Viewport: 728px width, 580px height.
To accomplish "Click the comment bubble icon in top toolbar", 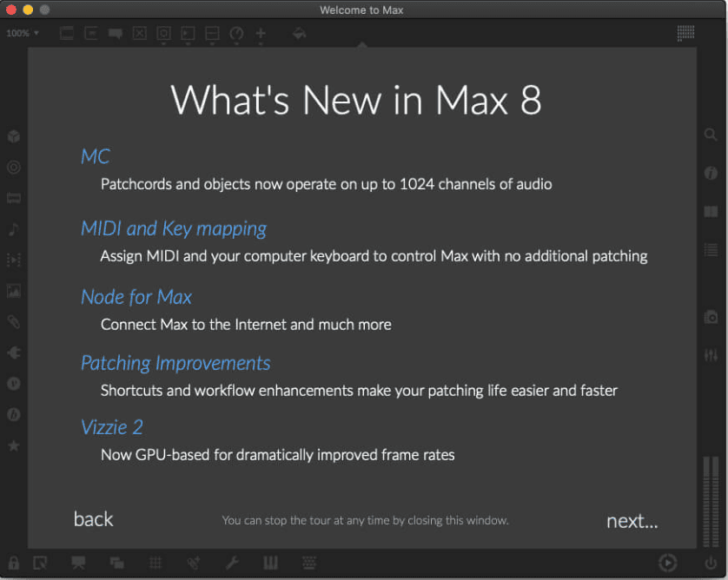I will point(116,33).
